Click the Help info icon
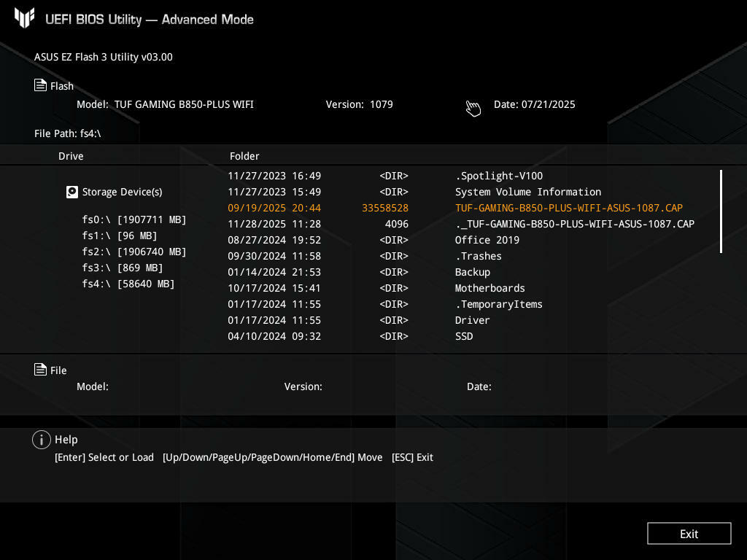 click(42, 439)
